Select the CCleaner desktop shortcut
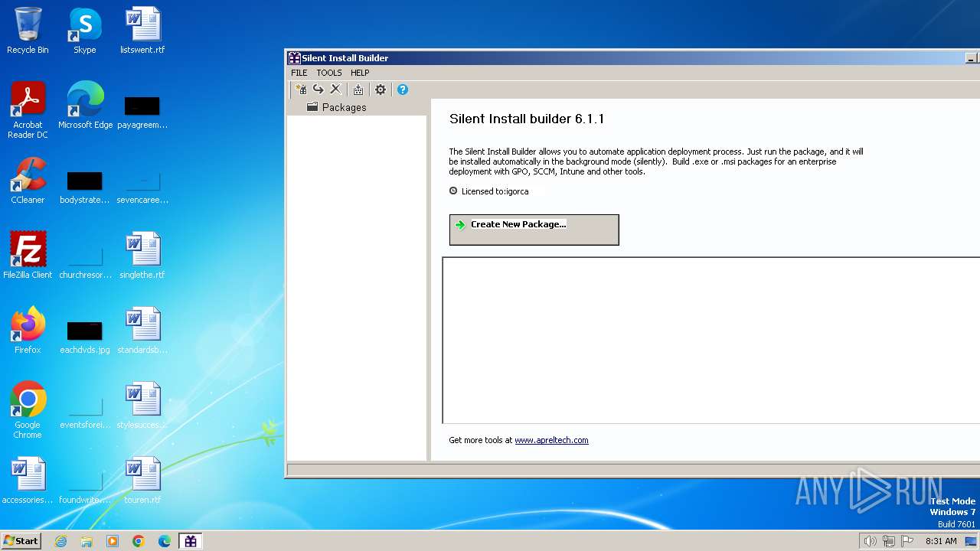Image resolution: width=980 pixels, height=551 pixels. (28, 181)
